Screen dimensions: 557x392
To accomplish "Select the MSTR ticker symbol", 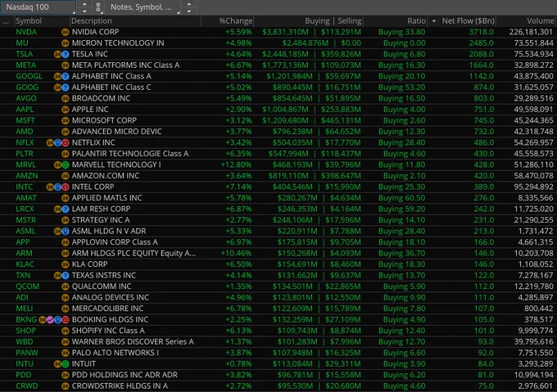I will 26,220.
